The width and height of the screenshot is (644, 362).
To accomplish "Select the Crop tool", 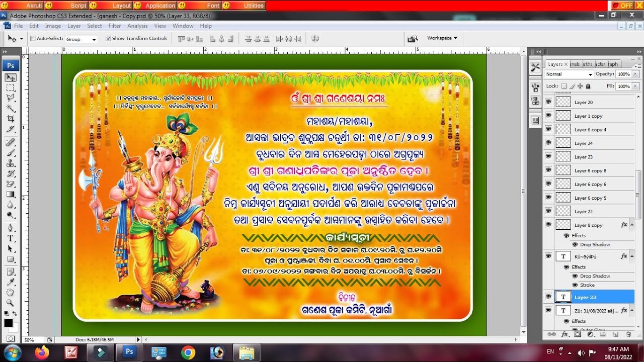I will pyautogui.click(x=10, y=119).
